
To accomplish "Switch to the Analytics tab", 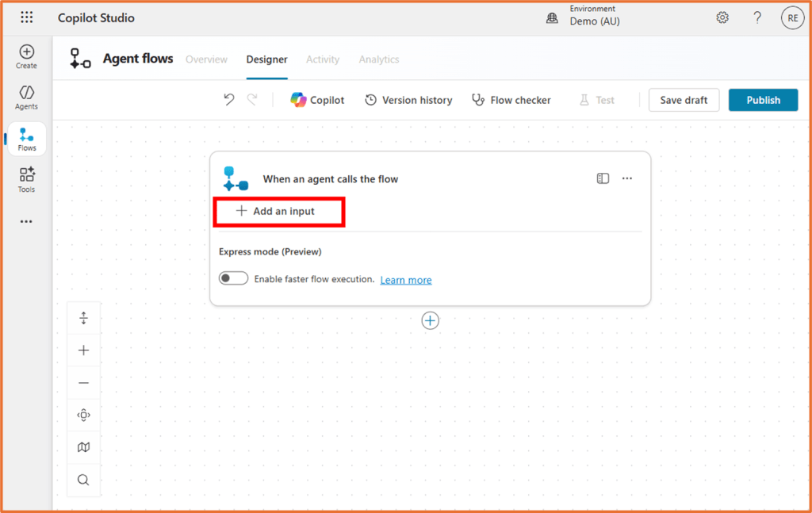I will (x=378, y=59).
